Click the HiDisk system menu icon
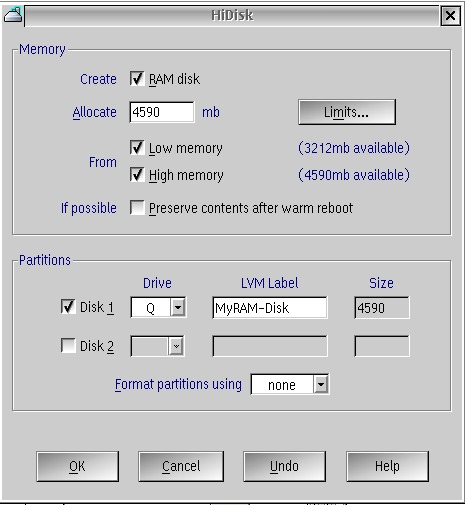 (x=13, y=15)
